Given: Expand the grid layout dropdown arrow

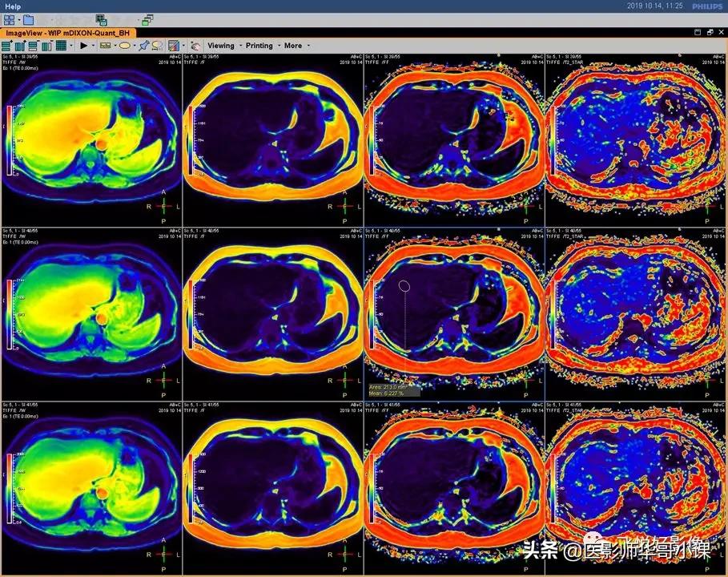Looking at the screenshot, I should click(71, 46).
